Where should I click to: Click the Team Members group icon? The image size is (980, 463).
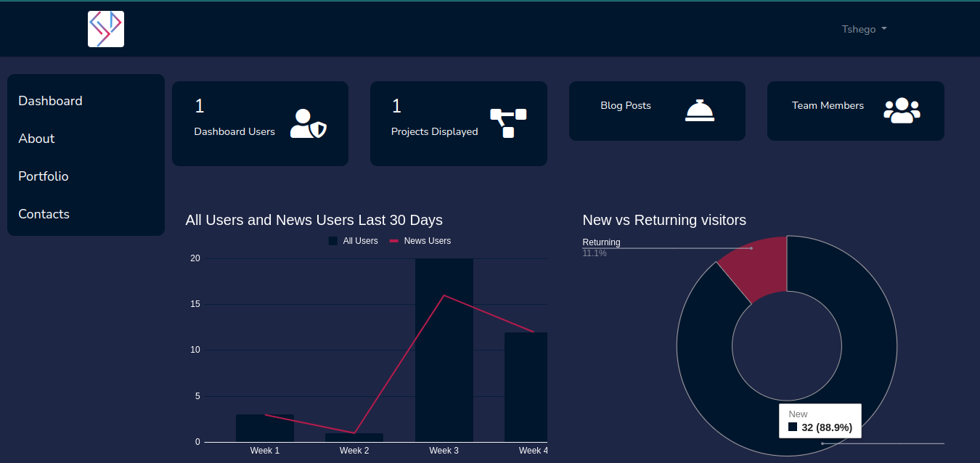pos(902,110)
